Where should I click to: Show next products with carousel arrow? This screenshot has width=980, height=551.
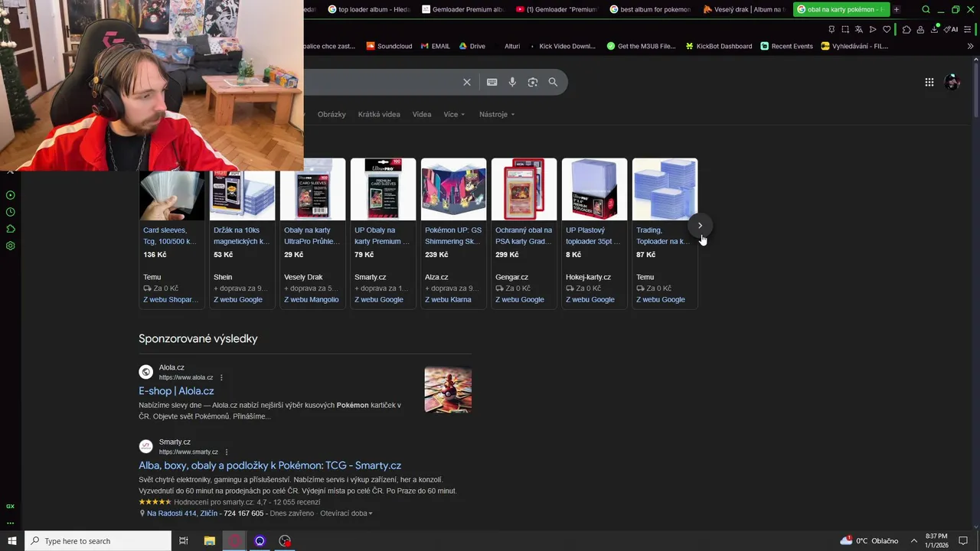click(700, 225)
